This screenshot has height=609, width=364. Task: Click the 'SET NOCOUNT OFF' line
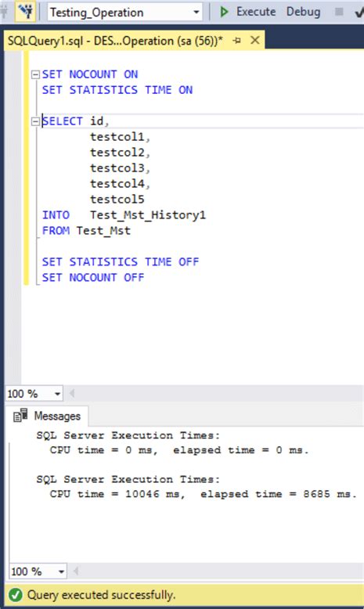coord(93,277)
